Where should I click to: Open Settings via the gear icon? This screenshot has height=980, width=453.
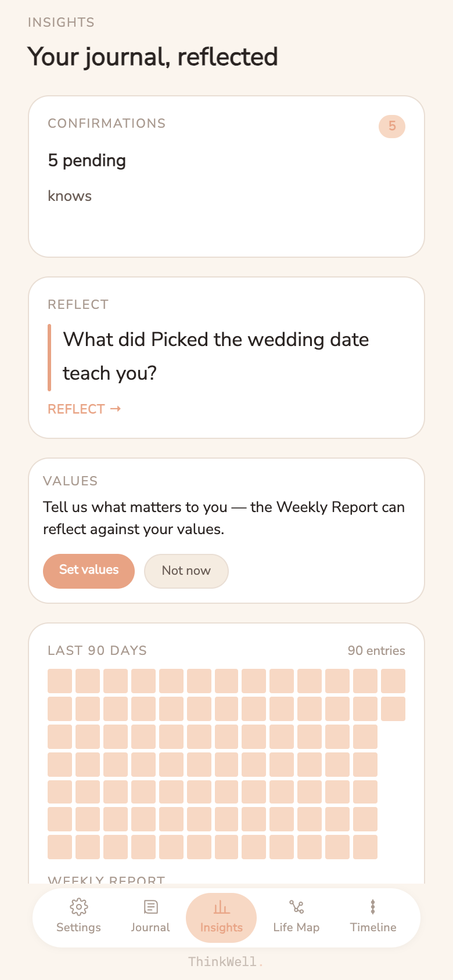tap(78, 907)
